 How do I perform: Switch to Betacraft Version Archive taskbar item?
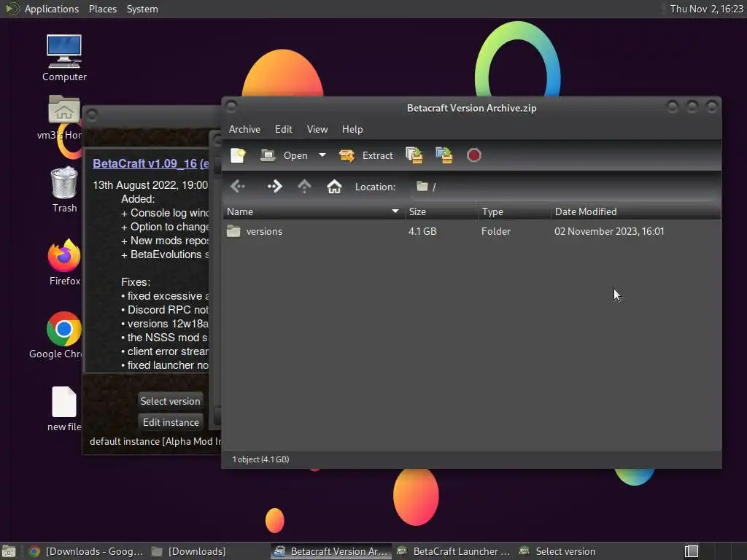tap(332, 551)
